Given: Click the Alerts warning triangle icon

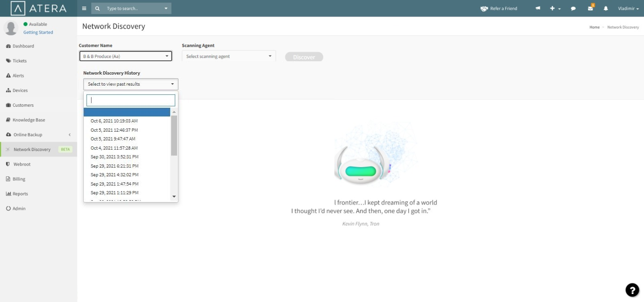Looking at the screenshot, I should (8, 75).
